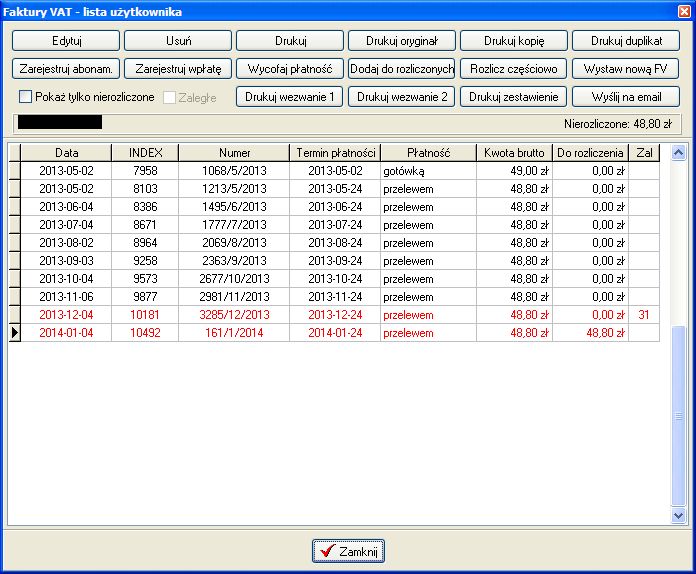
Task: Click the Kwota brutto column header
Action: tap(514, 153)
